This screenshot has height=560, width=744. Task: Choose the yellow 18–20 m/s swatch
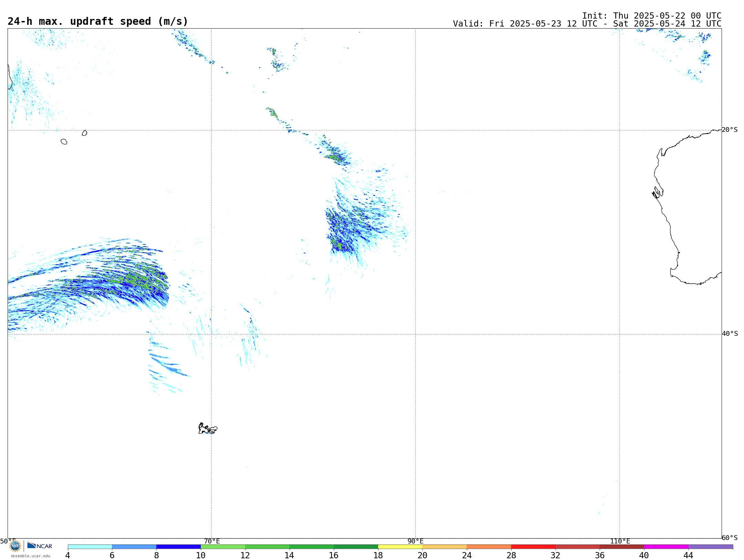click(x=400, y=547)
